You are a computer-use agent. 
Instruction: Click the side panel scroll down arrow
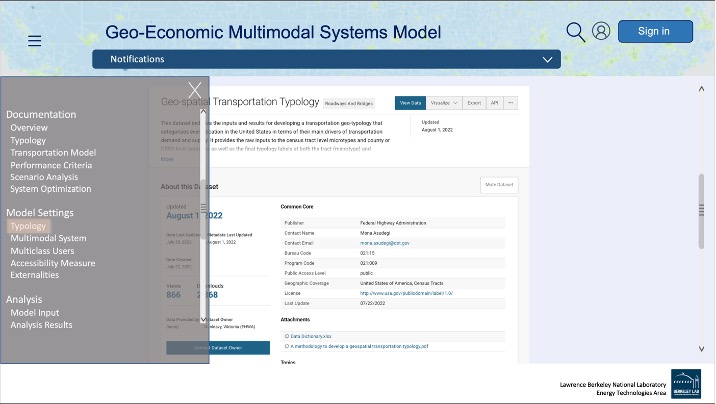coord(203,320)
